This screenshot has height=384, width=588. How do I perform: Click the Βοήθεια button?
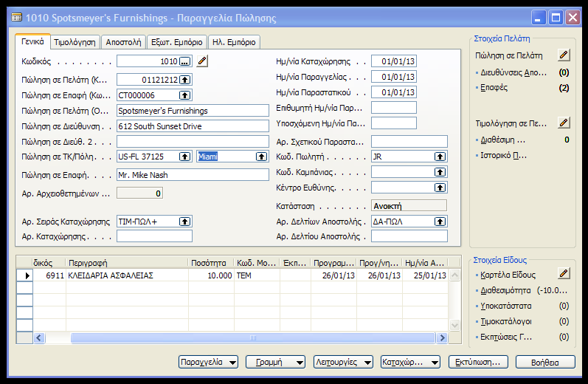point(545,363)
